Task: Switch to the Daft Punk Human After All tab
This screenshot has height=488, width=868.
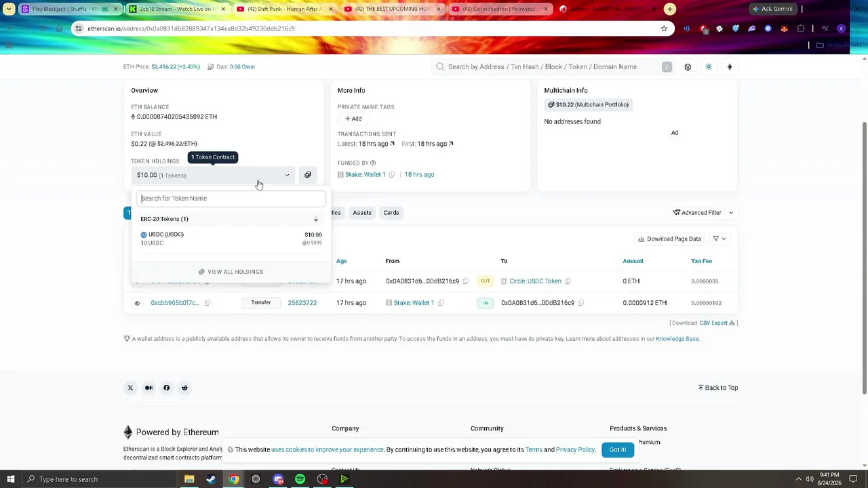Action: 284,9
